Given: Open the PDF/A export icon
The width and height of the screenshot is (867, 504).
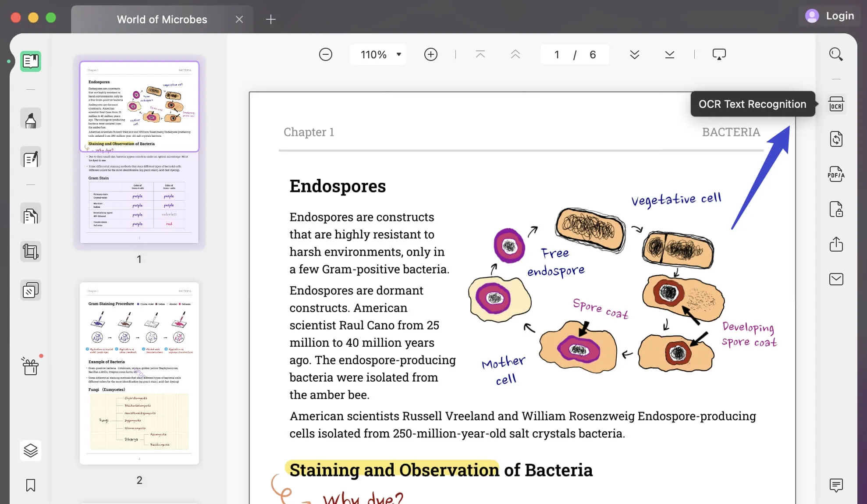Looking at the screenshot, I should point(836,174).
